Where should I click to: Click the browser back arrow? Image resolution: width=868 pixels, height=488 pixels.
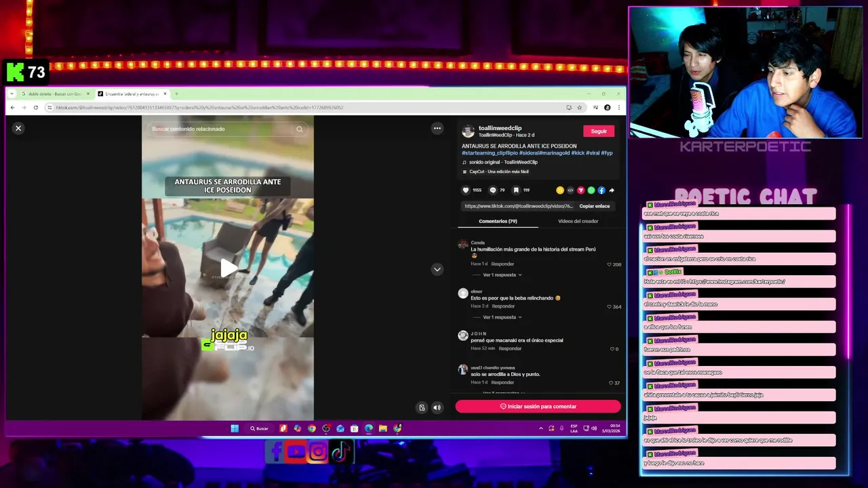point(12,107)
